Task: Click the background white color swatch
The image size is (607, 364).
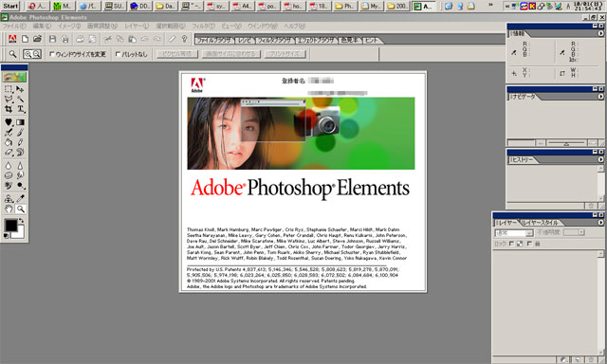Action: click(x=20, y=233)
